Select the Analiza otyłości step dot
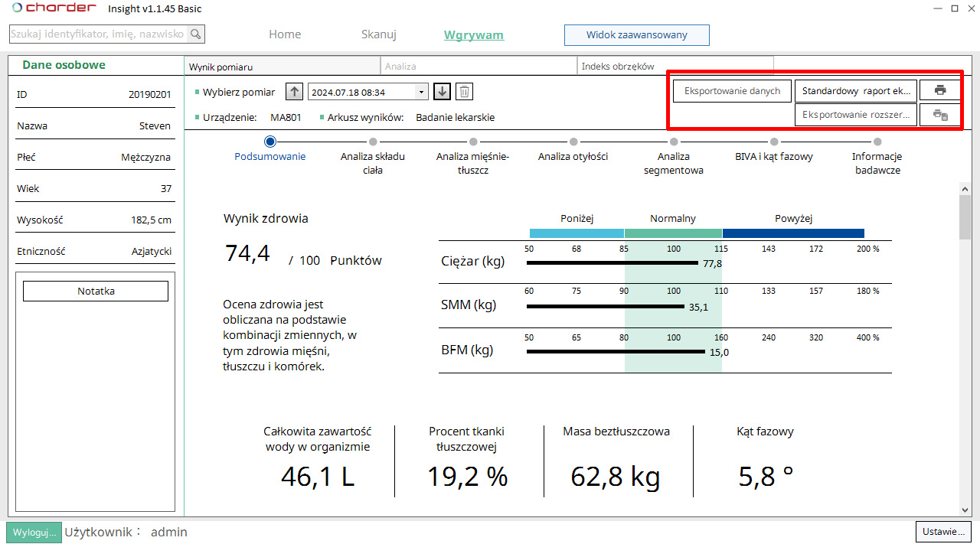 pyautogui.click(x=573, y=142)
